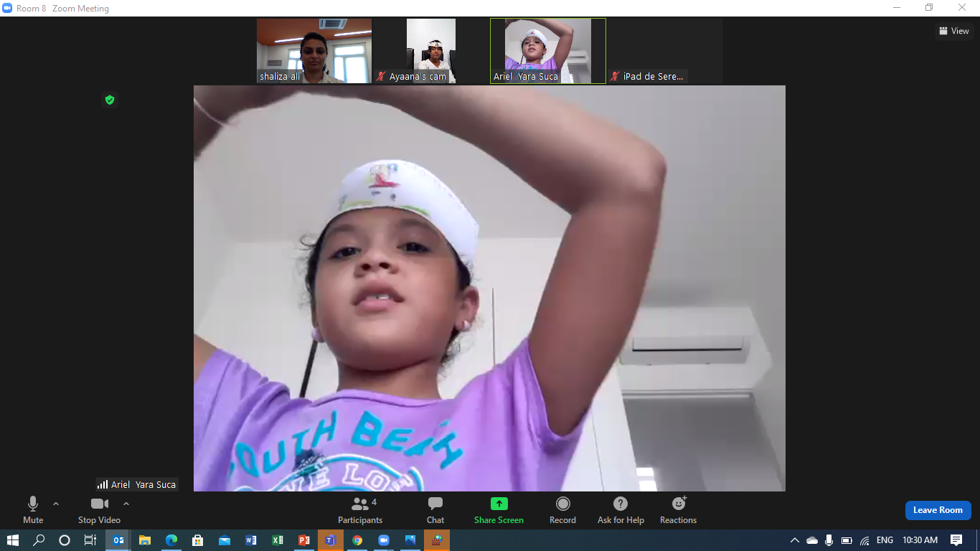This screenshot has height=551, width=980.
Task: Open the Reactions menu
Action: point(678,509)
